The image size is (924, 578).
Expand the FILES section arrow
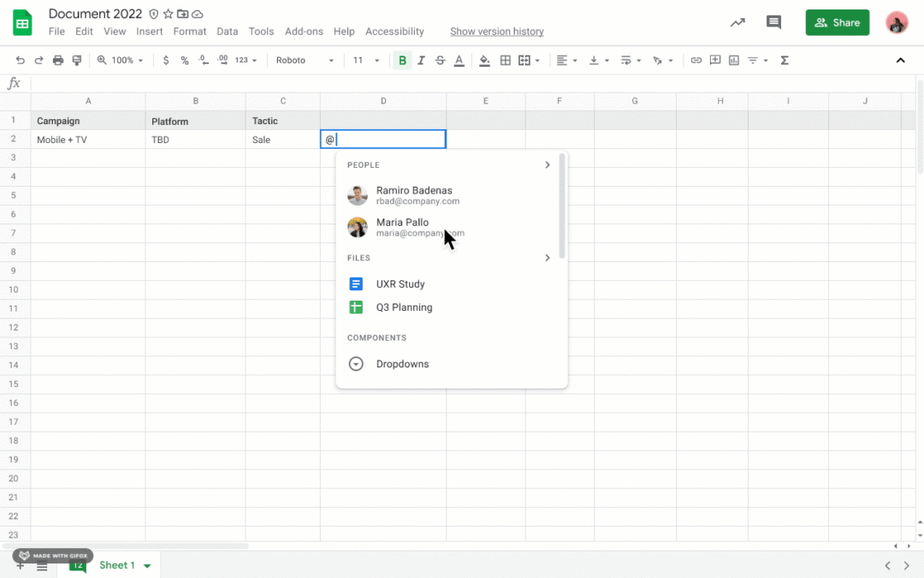[547, 258]
